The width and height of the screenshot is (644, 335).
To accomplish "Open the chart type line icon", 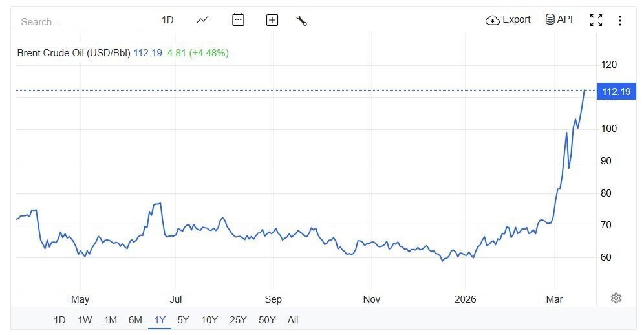I will [x=202, y=20].
